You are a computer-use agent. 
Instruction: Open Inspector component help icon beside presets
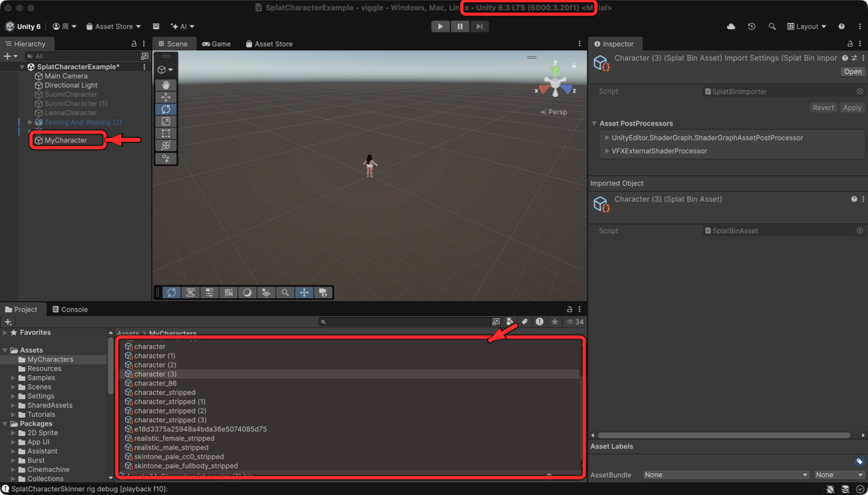pyautogui.click(x=845, y=58)
